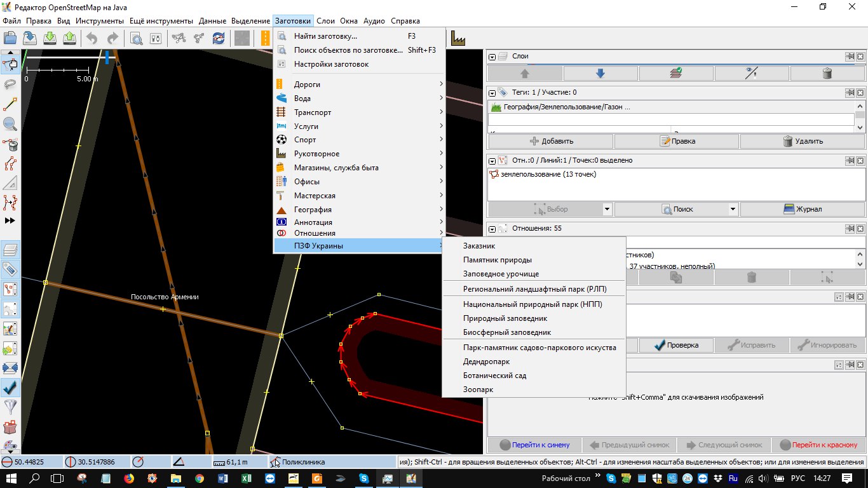
Task: Move layer down with blue arrow
Action: tap(600, 74)
